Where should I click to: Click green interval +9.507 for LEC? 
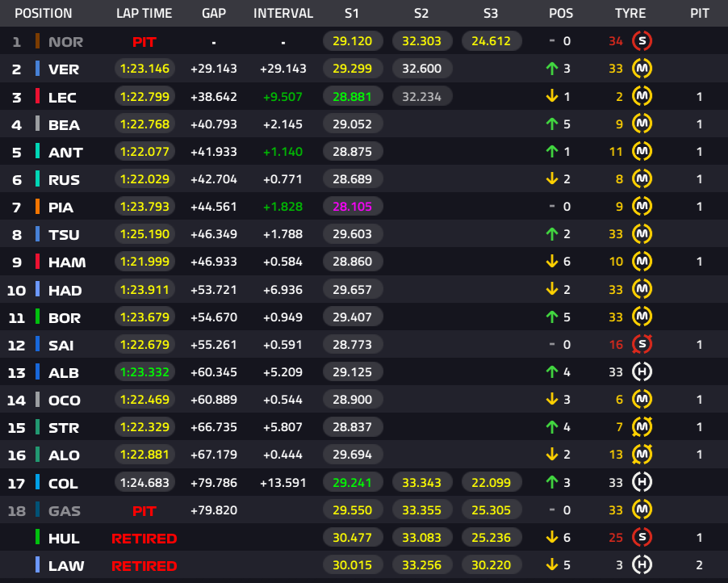tap(282, 97)
